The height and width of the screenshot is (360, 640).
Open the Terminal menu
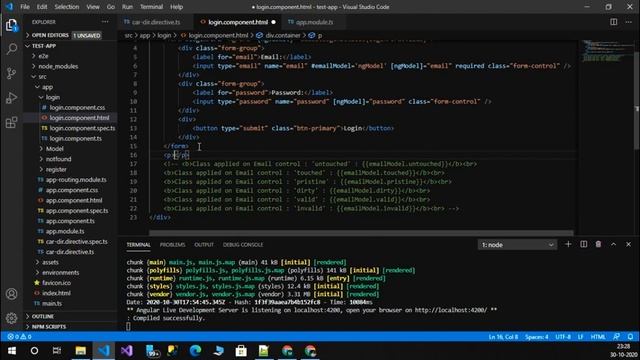point(151,7)
